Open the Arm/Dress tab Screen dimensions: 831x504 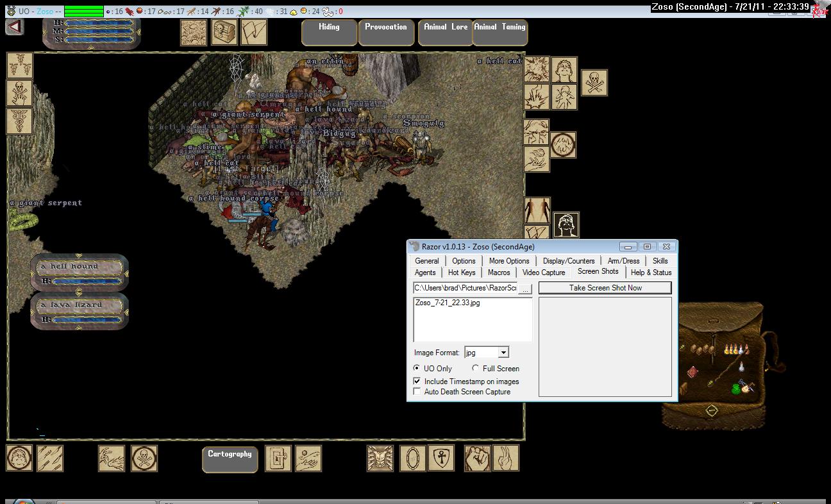pos(623,261)
